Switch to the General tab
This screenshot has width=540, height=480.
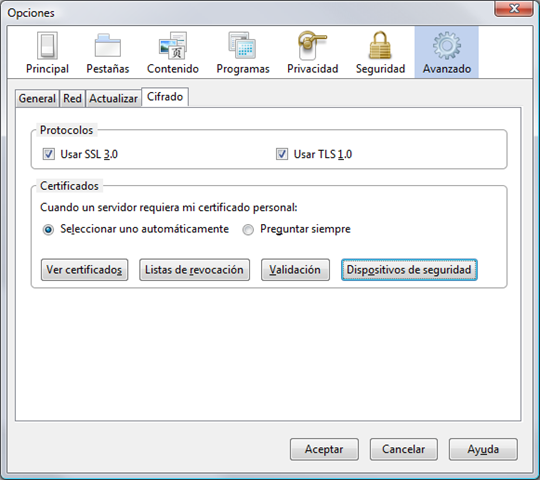[x=37, y=98]
